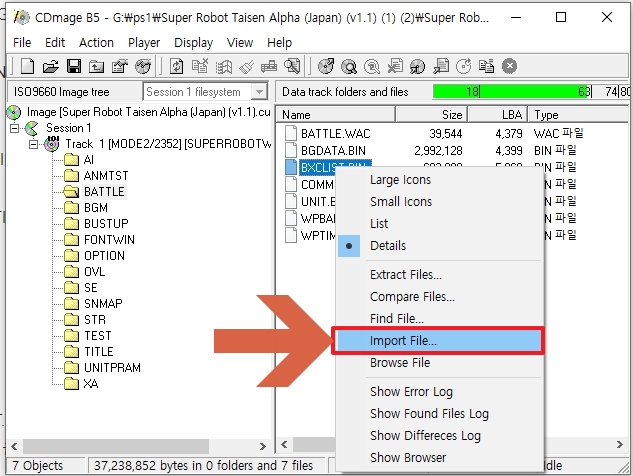Select the BGM folder in tree
The height and width of the screenshot is (476, 633).
point(96,208)
